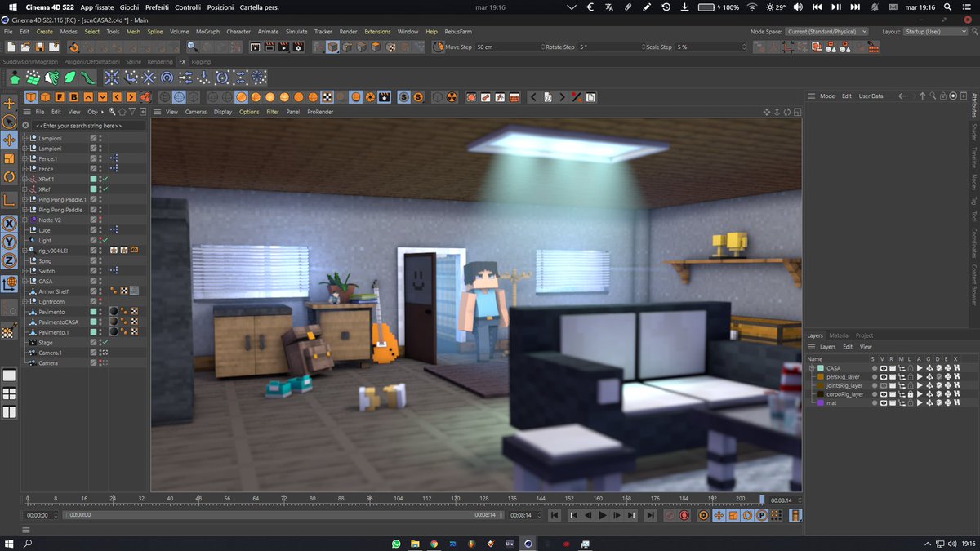The width and height of the screenshot is (980, 551).
Task: Click the Open Project folder icon
Action: pos(24,47)
